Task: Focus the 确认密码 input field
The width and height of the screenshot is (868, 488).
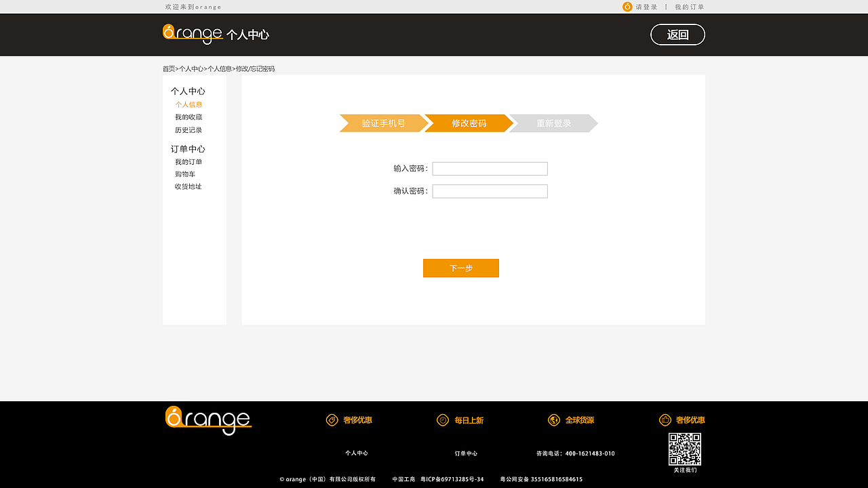Action: coord(490,191)
